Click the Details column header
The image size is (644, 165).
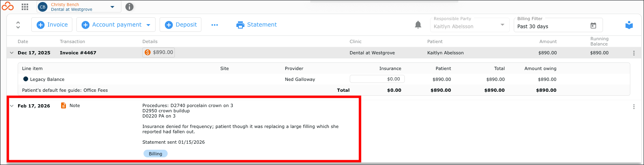pyautogui.click(x=150, y=41)
